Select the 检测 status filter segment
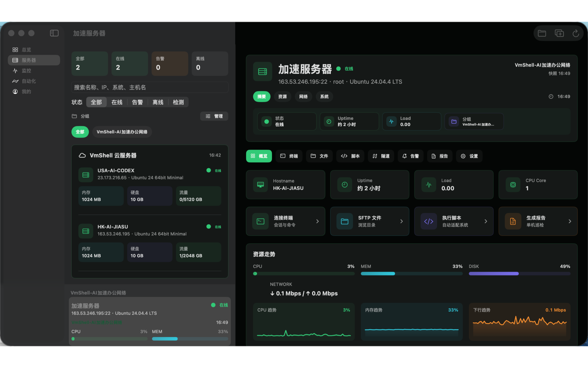This screenshot has height=368, width=588. [x=178, y=102]
